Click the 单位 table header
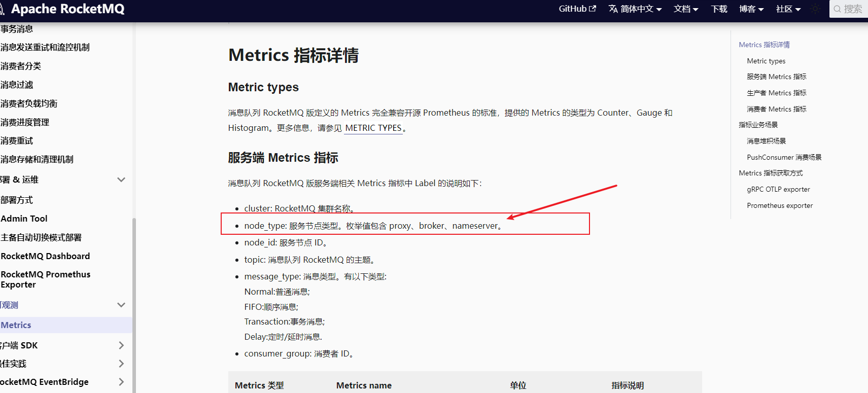The height and width of the screenshot is (393, 868). click(518, 385)
